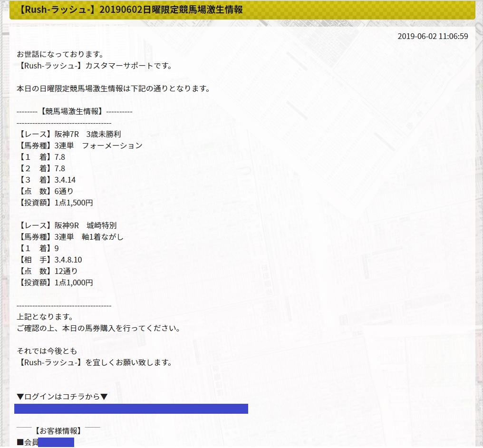Click the 【点 数】6通り line
This screenshot has height=448, width=483.
click(46, 191)
